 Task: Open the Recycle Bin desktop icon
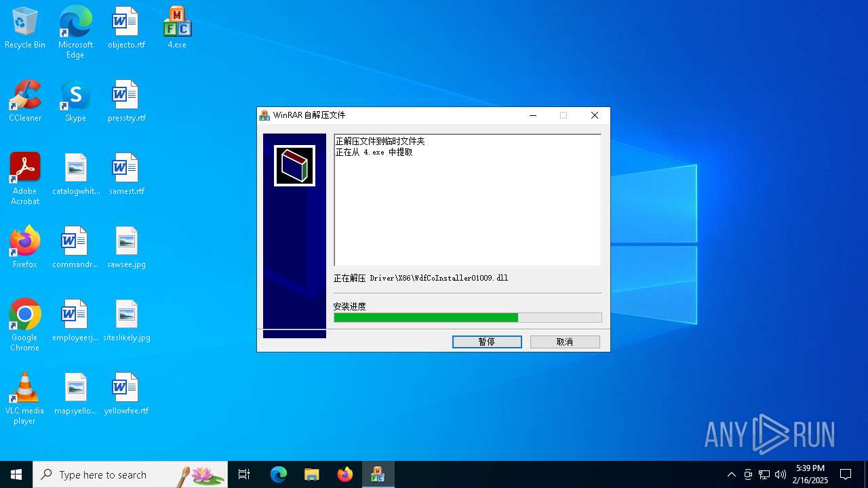(25, 28)
